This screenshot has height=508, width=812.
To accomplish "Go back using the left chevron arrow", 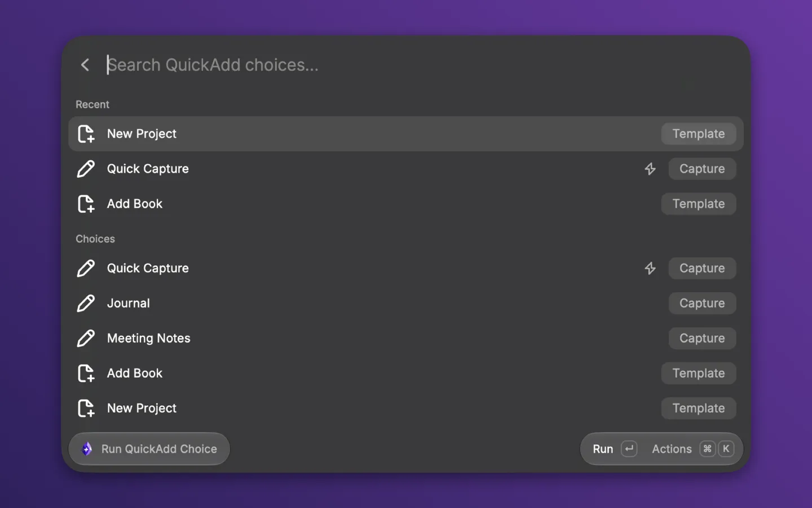I will tap(85, 65).
